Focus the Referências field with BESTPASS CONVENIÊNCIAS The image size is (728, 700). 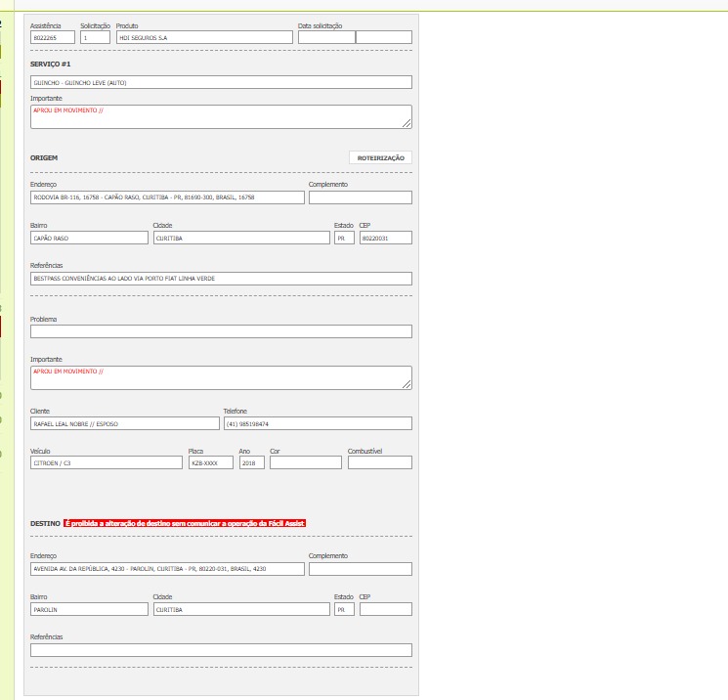(x=221, y=279)
